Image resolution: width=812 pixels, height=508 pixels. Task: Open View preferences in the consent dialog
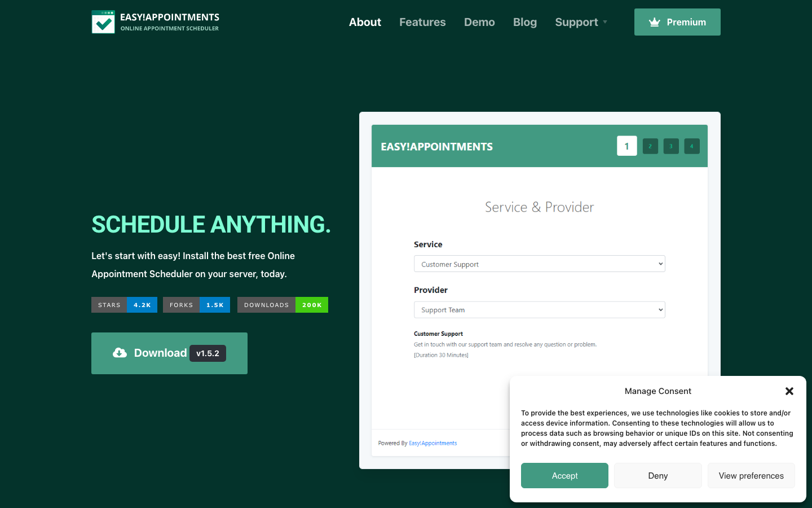(751, 475)
